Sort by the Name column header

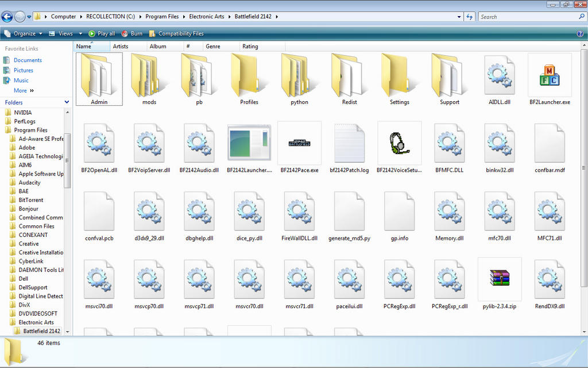coord(84,47)
